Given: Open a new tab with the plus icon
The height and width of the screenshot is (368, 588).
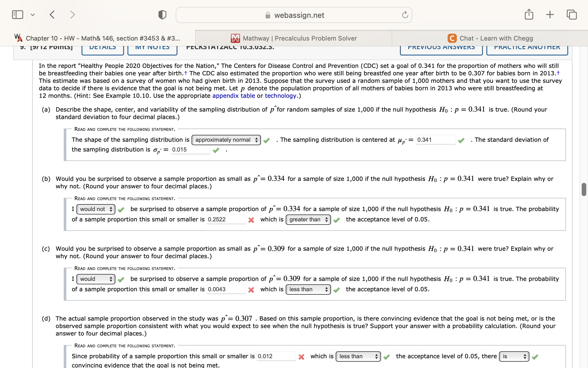Looking at the screenshot, I should pyautogui.click(x=550, y=14).
